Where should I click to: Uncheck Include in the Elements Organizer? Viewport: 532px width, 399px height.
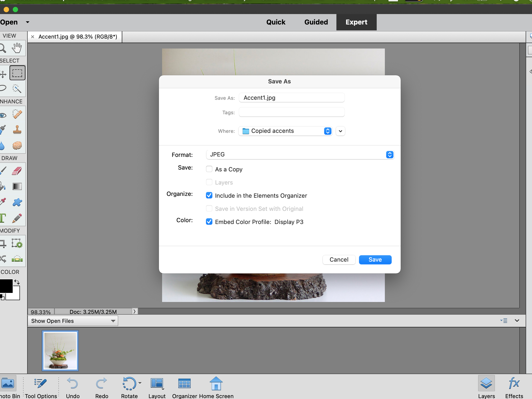pos(209,195)
